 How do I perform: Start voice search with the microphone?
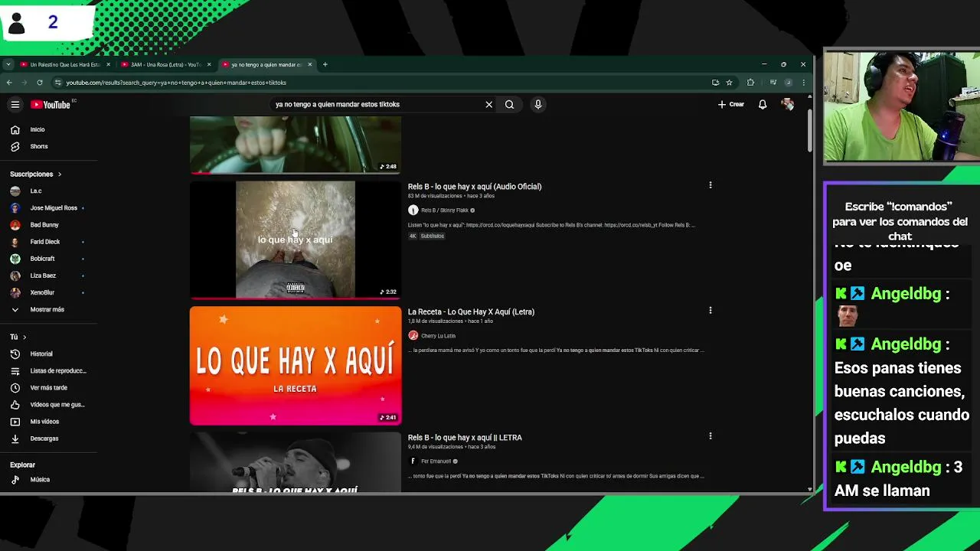(538, 105)
